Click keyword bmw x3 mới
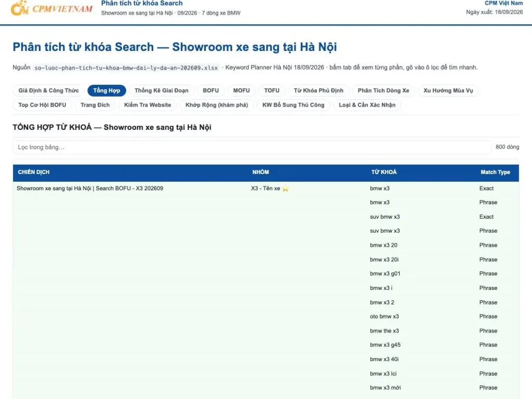532x399 pixels. [385, 388]
